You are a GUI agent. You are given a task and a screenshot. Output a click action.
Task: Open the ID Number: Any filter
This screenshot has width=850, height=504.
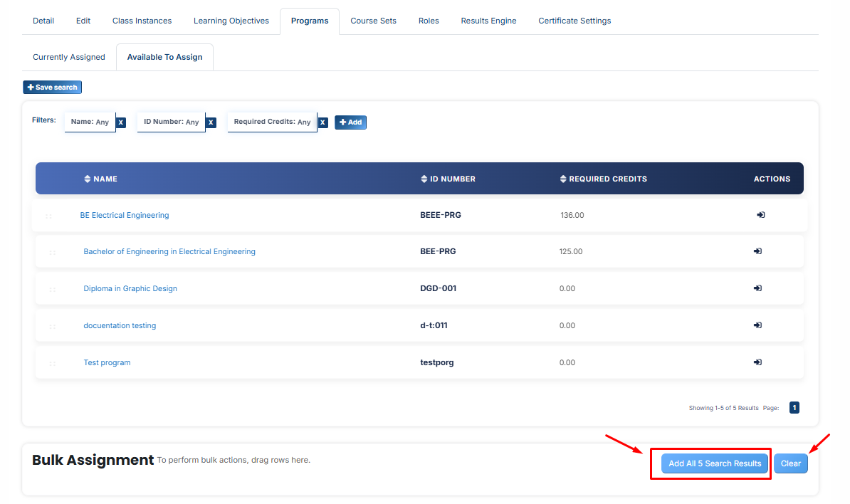pyautogui.click(x=172, y=122)
